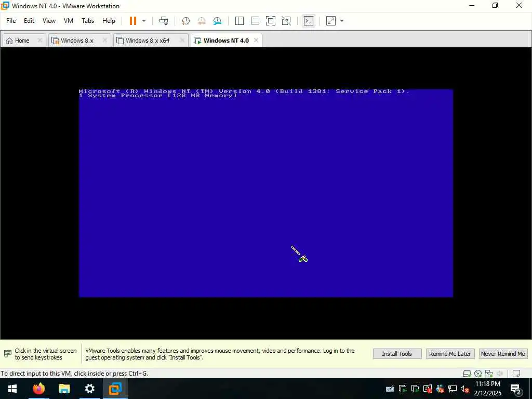The width and height of the screenshot is (532, 399).
Task: Toggle the console view icon
Action: pos(309,21)
